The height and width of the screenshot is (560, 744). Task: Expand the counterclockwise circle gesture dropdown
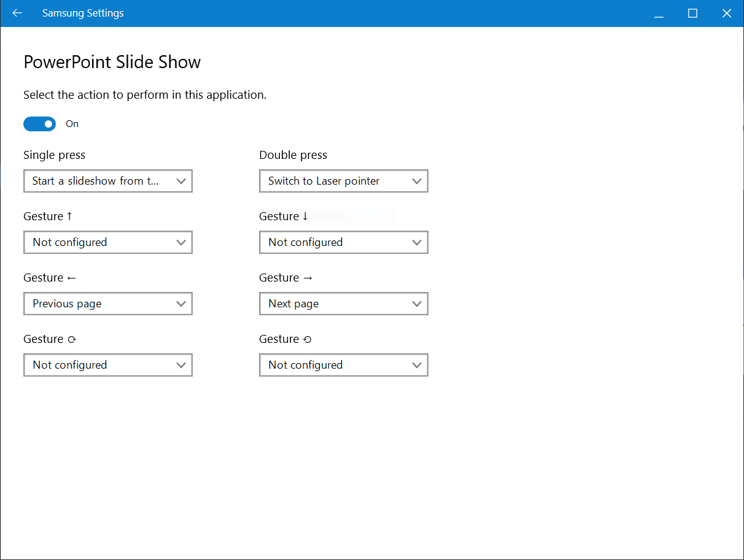344,365
